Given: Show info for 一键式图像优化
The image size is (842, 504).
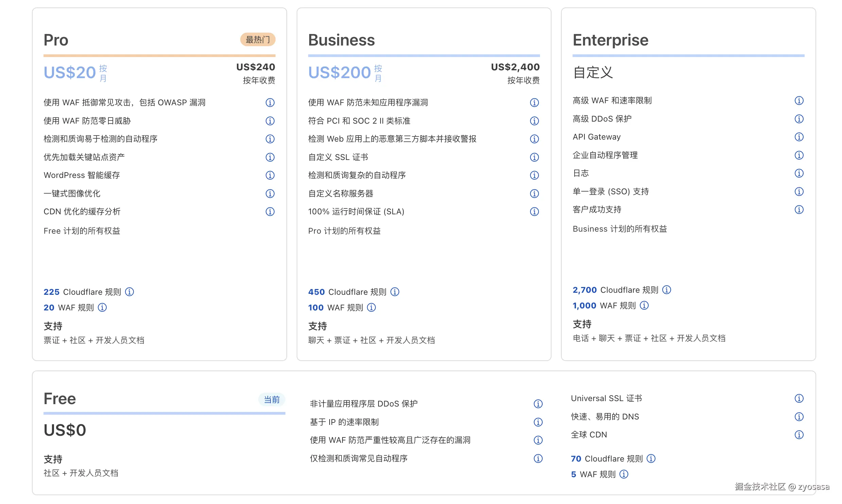Looking at the screenshot, I should pyautogui.click(x=270, y=194).
